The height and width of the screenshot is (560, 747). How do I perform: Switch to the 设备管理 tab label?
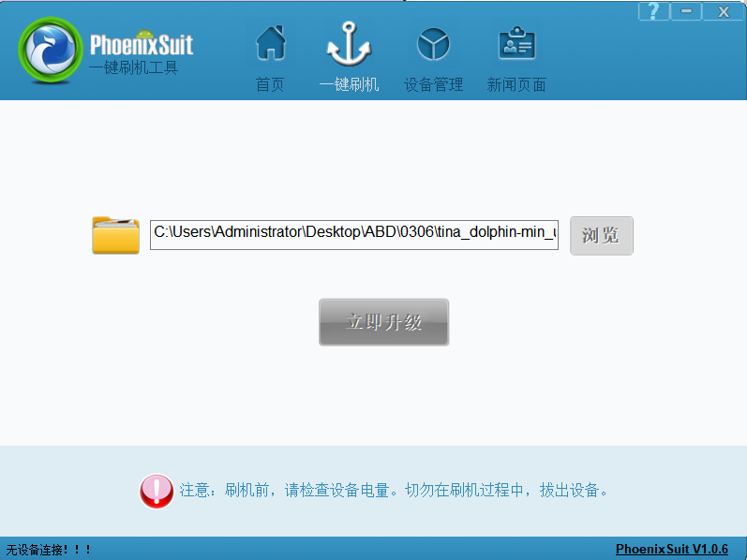tap(434, 85)
